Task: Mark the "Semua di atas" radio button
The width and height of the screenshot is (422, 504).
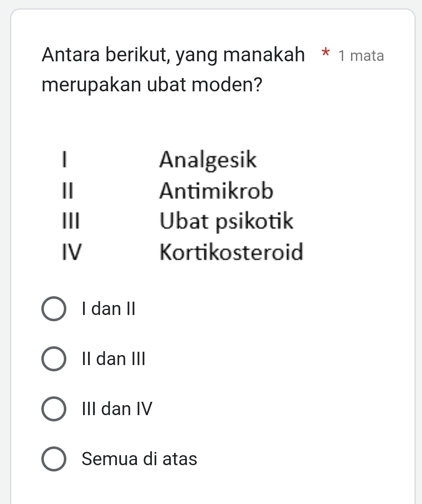Action: pyautogui.click(x=54, y=459)
